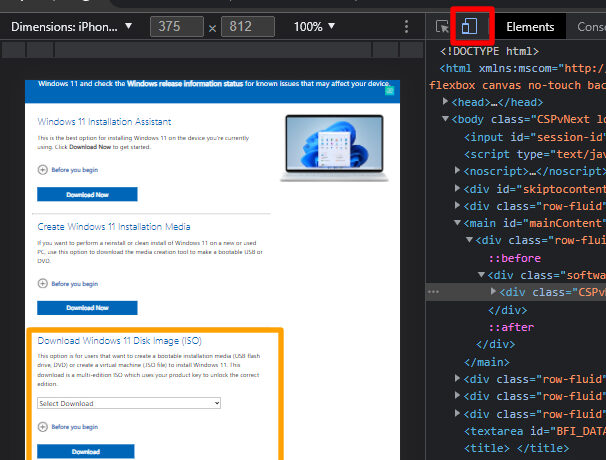Select the ::after pseudo-element
606x460 pixels.
click(511, 327)
